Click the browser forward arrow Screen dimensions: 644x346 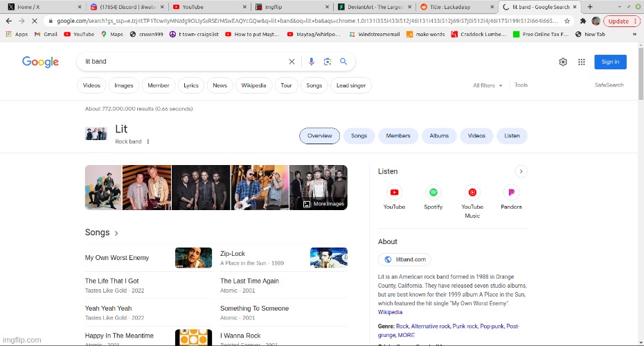click(x=21, y=21)
